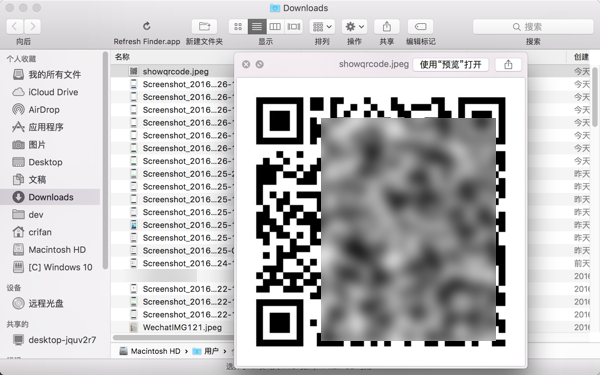Image resolution: width=600 pixels, height=375 pixels.
Task: Click the 设备 devices section header
Action: pos(14,288)
